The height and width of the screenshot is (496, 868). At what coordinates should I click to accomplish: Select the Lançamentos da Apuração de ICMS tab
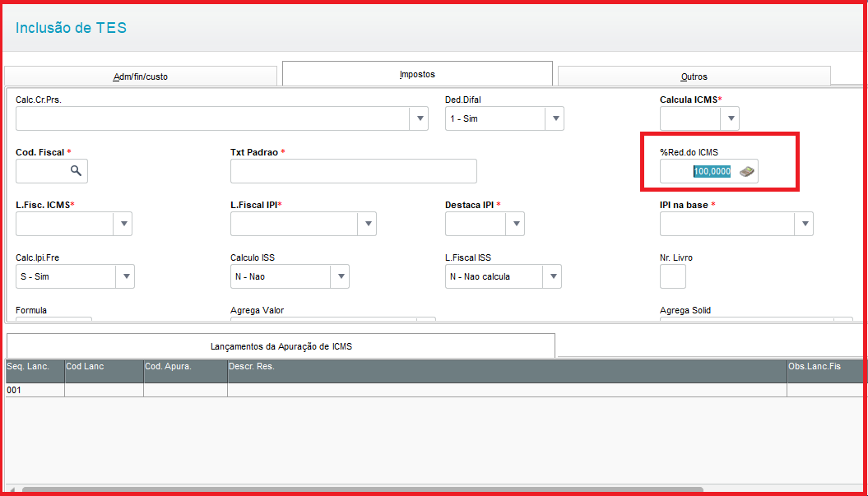click(281, 346)
